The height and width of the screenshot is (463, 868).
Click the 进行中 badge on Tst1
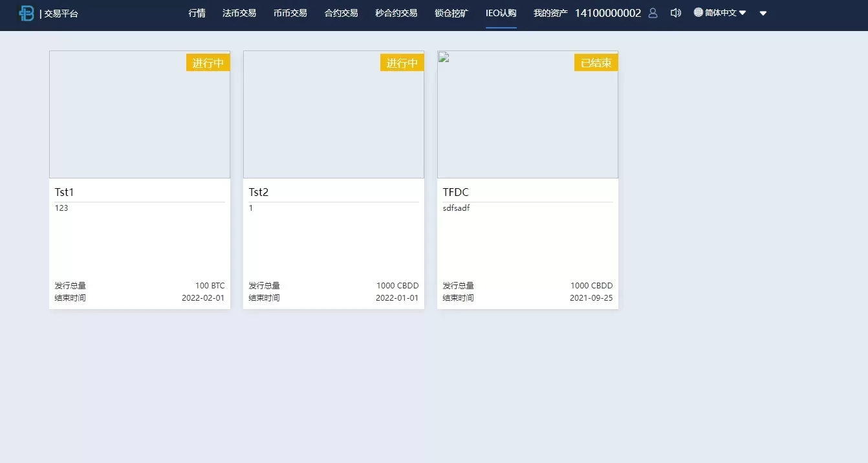pyautogui.click(x=208, y=63)
